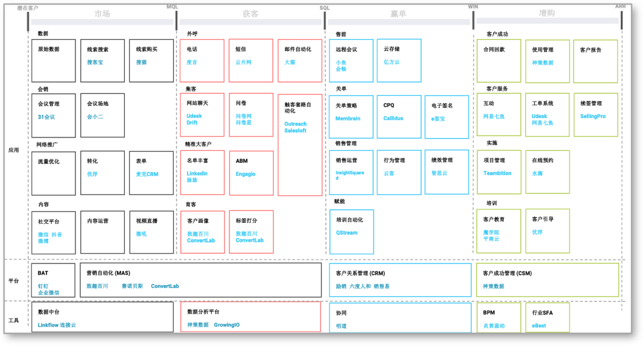Select 客户成功管理 (CSM) platform title
The image size is (644, 346).
507,273
